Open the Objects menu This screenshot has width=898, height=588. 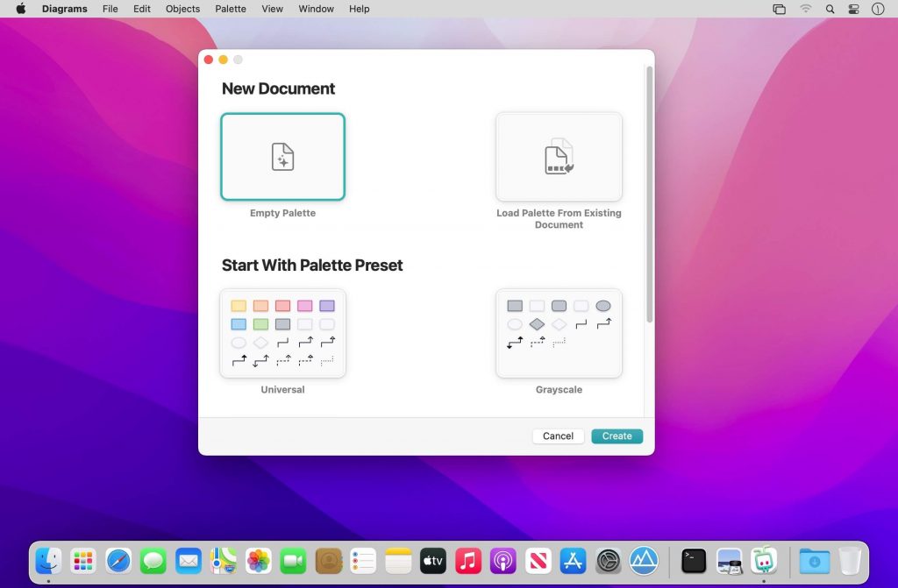182,9
